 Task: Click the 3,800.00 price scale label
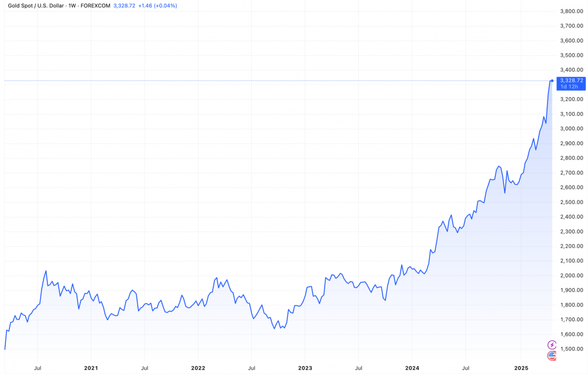click(572, 11)
